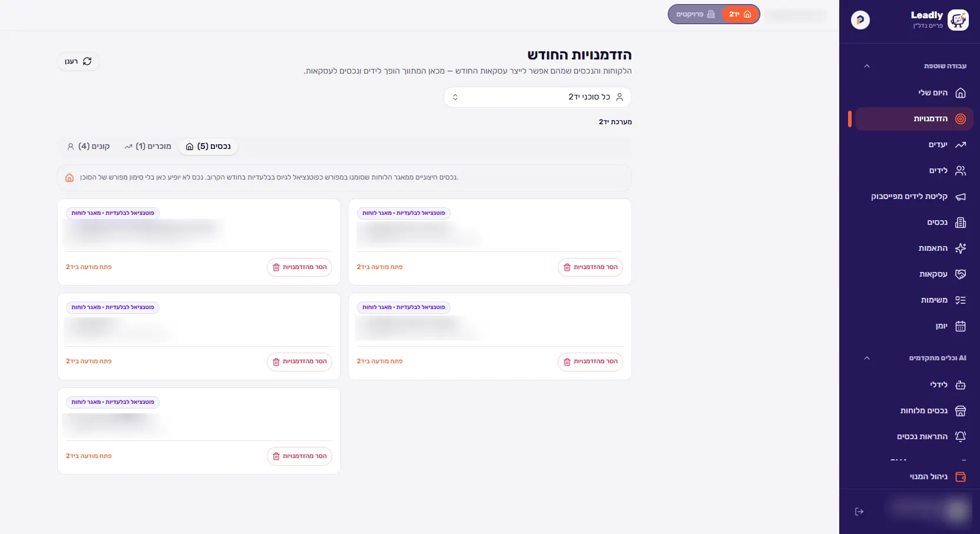This screenshot has width=980, height=534.
Task: Open the כל סוכני יד2 dropdown
Action: coord(538,97)
